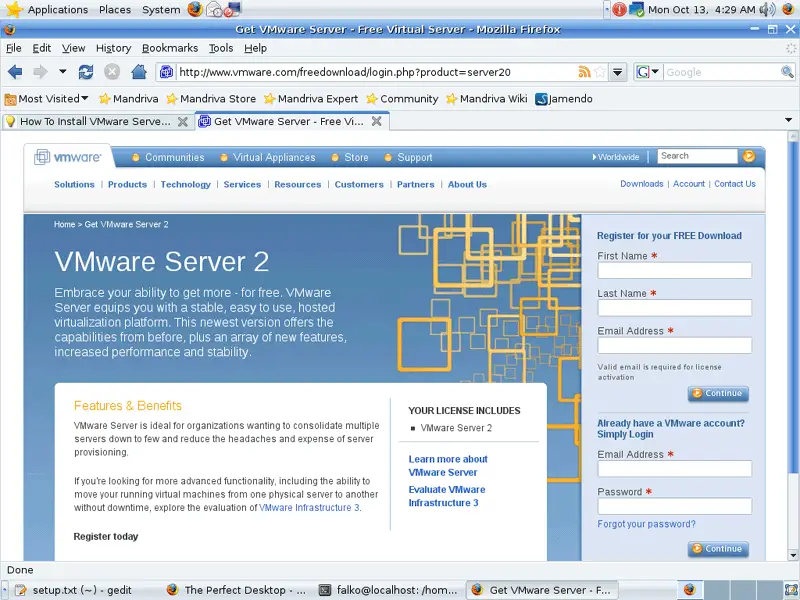Image resolution: width=800 pixels, height=600 pixels.
Task: Click Continue under login form
Action: click(718, 549)
